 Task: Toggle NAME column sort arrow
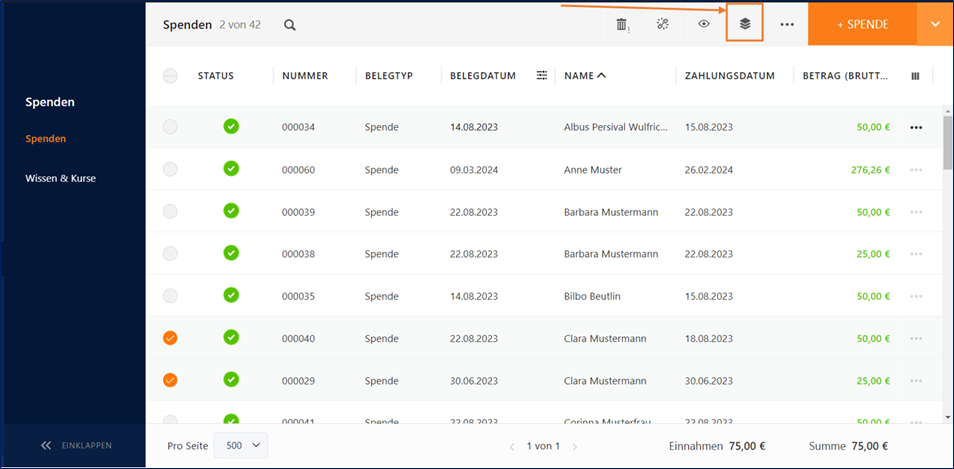point(601,76)
